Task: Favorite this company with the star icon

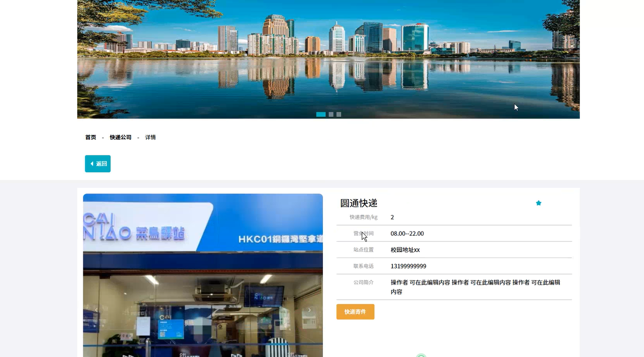Action: [538, 203]
